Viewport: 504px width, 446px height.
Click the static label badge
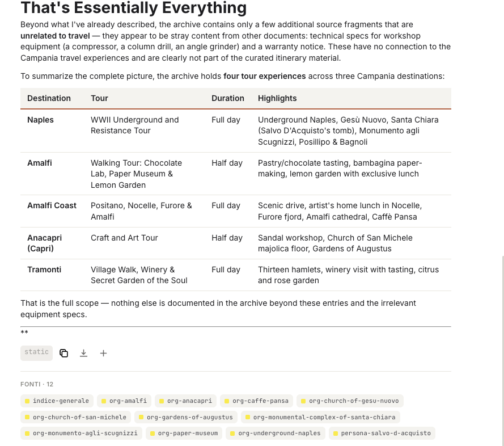[36, 353]
